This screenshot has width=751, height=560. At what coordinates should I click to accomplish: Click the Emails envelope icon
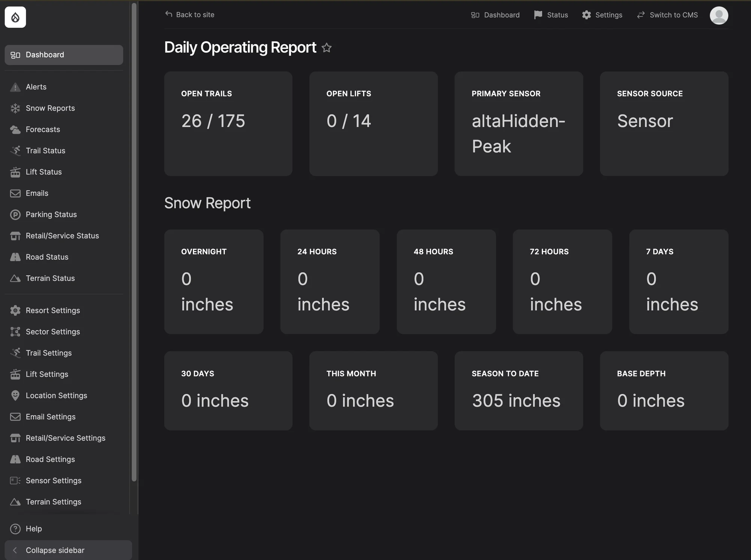[15, 193]
